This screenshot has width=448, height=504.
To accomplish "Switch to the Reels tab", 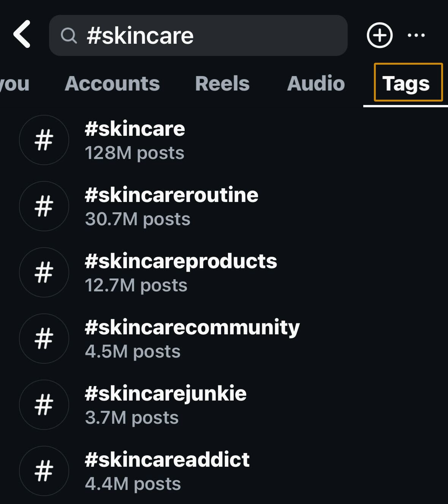I will 222,84.
